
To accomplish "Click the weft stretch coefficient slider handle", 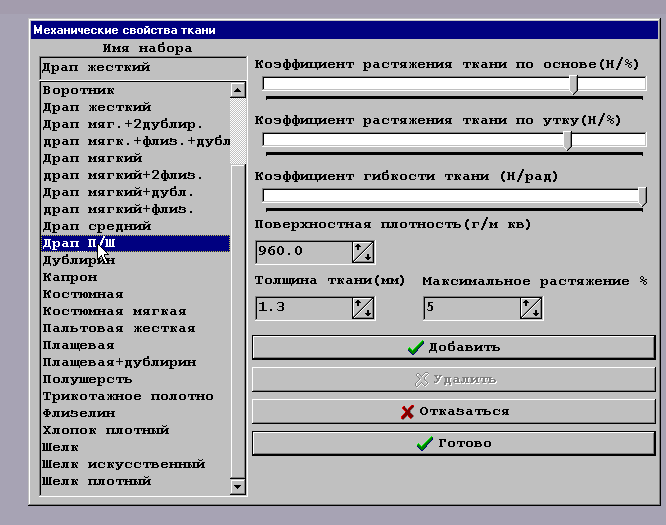I will 568,141.
